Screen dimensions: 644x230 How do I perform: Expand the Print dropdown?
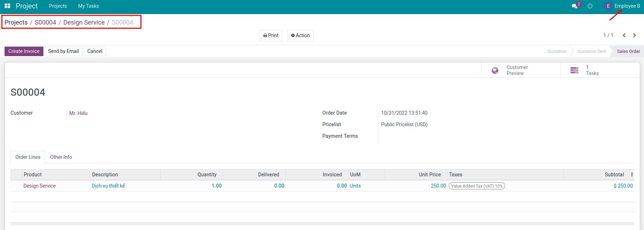click(x=271, y=35)
